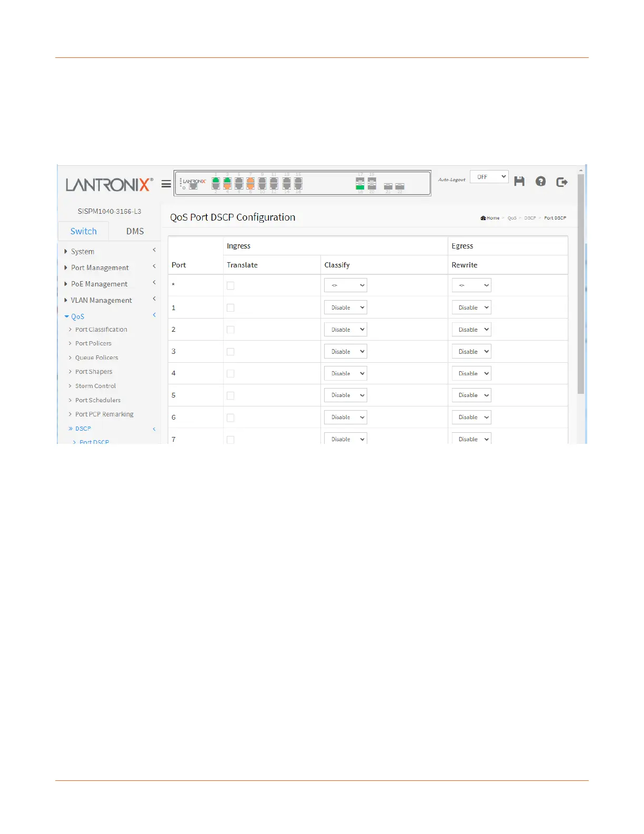Click gray port 11 on switch panel
This screenshot has height=834, width=644.
point(274,181)
